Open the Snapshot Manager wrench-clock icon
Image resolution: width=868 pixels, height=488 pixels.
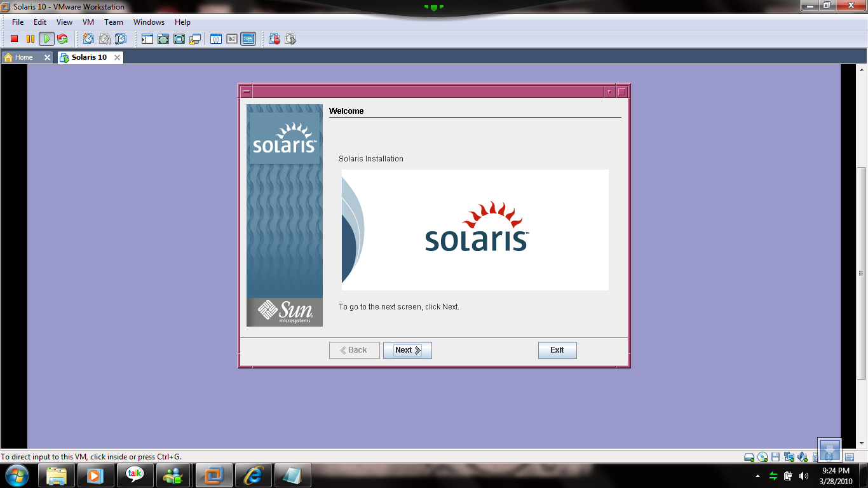click(121, 39)
